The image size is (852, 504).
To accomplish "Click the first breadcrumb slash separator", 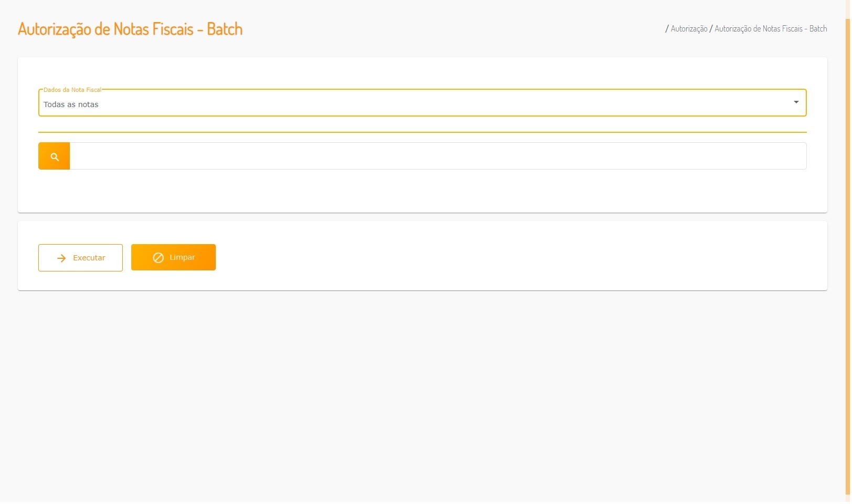I will click(667, 29).
